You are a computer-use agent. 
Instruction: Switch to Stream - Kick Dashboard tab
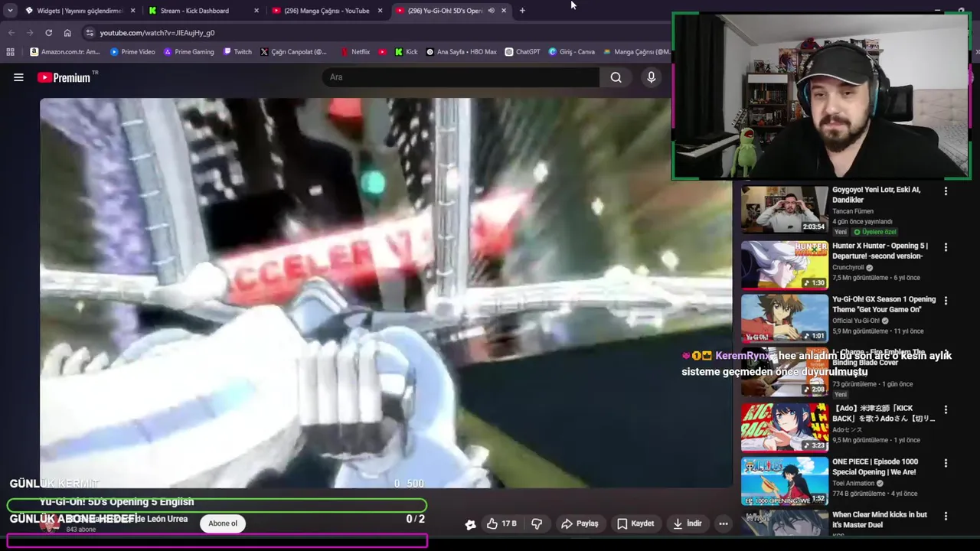point(202,11)
